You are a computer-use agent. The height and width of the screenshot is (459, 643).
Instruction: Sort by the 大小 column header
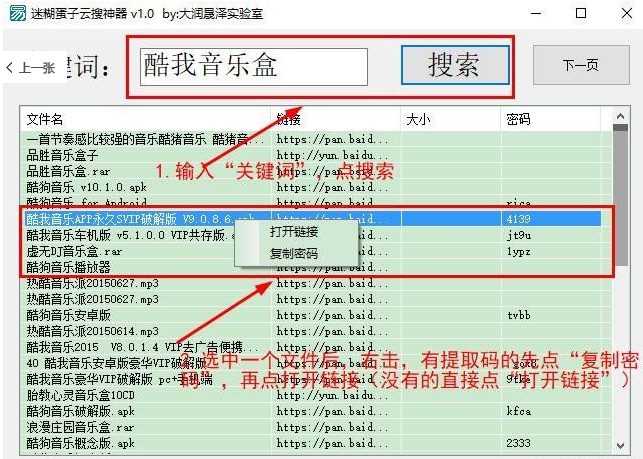point(450,119)
